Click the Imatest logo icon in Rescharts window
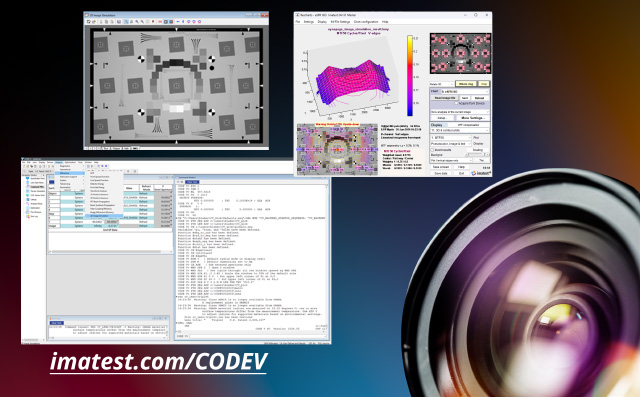This screenshot has height=397, width=640. pos(473,173)
